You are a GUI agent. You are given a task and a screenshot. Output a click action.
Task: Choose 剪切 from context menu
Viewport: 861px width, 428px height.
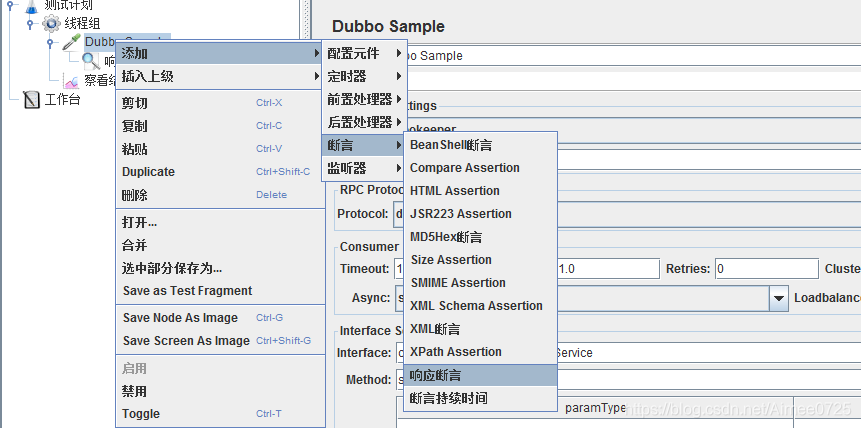[x=220, y=103]
